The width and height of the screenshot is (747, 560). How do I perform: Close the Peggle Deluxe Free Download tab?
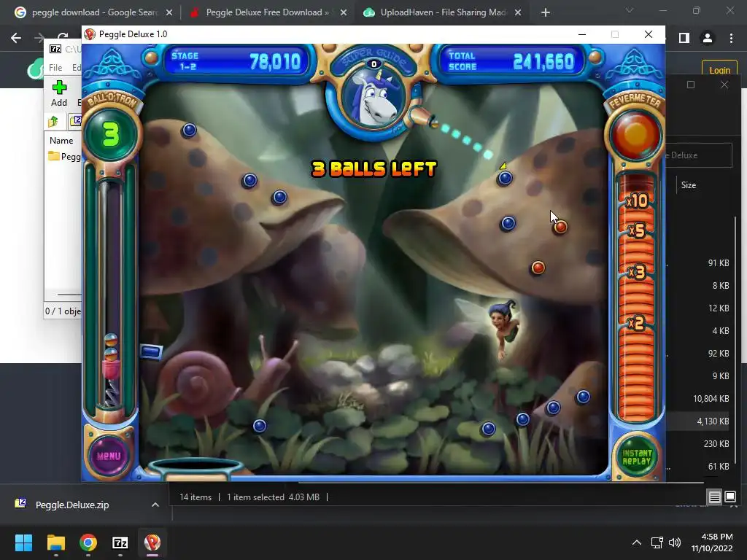click(x=344, y=13)
